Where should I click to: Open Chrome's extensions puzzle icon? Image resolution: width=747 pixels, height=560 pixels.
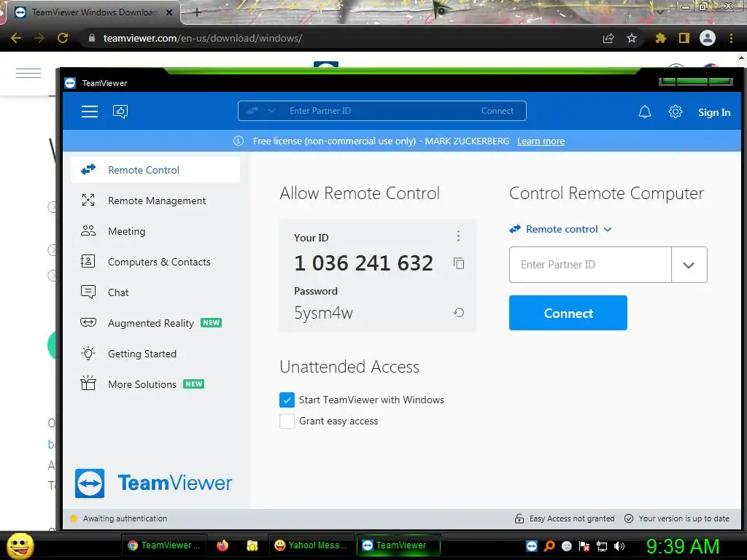click(660, 38)
